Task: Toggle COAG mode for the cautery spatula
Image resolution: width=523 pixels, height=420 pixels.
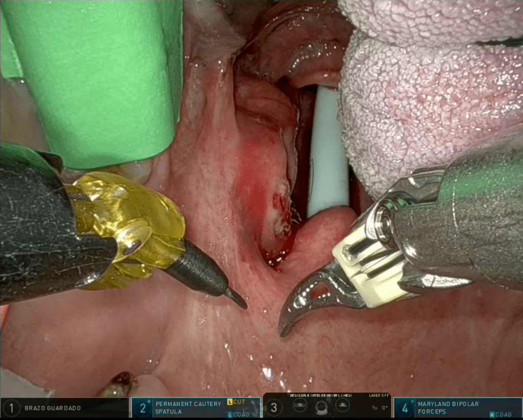Action: pos(237,414)
